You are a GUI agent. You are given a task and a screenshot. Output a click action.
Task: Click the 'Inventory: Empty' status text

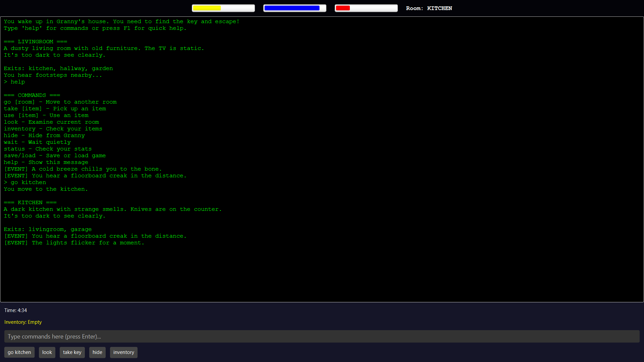coord(23,322)
